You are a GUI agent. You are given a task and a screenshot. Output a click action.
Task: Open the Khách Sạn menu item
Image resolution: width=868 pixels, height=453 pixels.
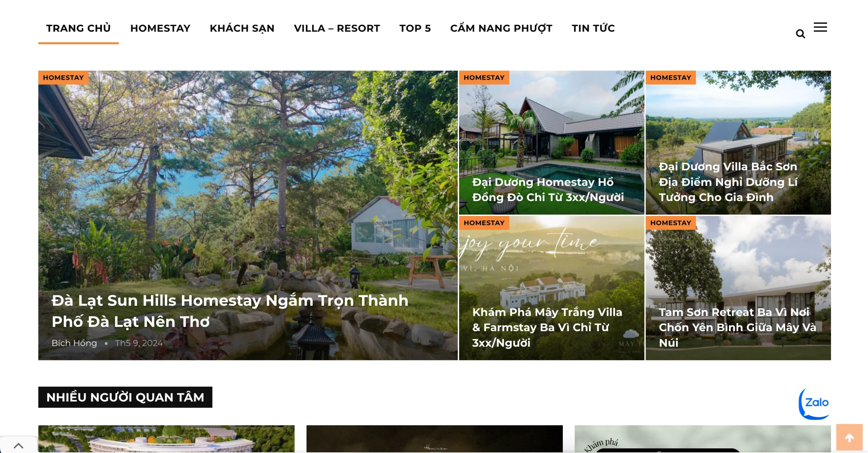(x=242, y=28)
